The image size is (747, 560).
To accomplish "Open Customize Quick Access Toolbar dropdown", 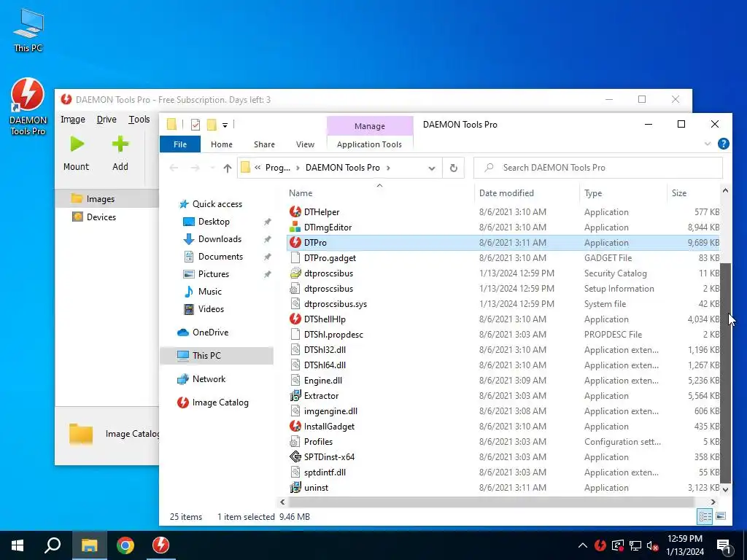I will [225, 125].
